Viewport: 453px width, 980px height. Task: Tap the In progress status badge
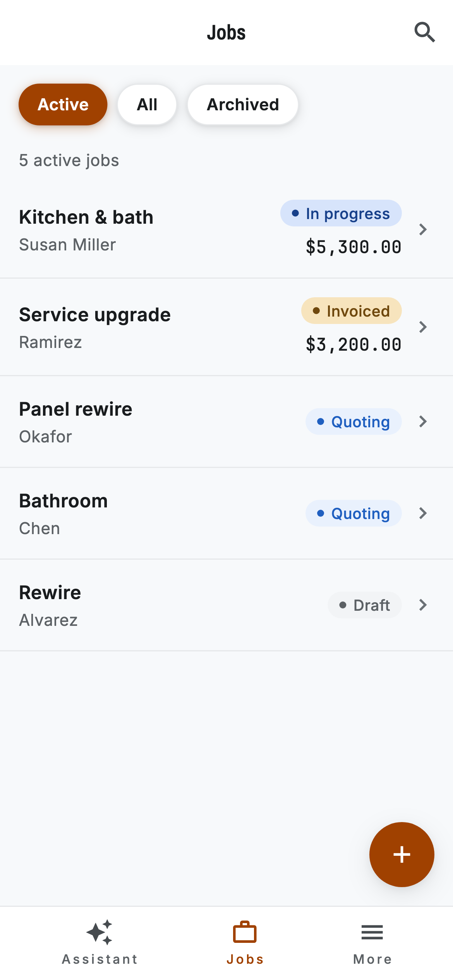pyautogui.click(x=341, y=213)
